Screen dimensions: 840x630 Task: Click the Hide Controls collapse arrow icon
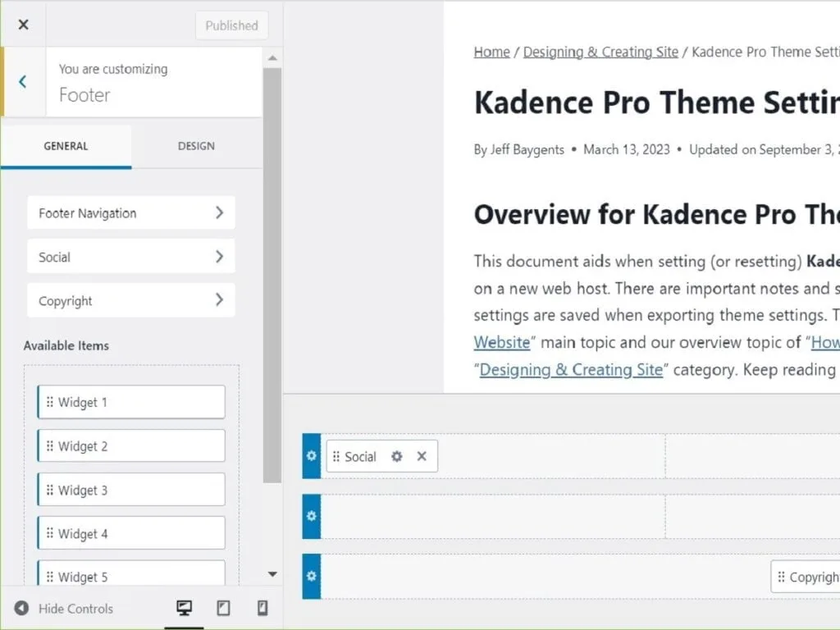click(21, 608)
